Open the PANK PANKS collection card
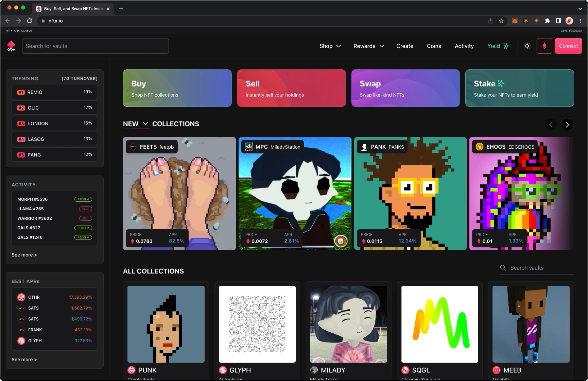The height and width of the screenshot is (381, 588). coord(410,194)
